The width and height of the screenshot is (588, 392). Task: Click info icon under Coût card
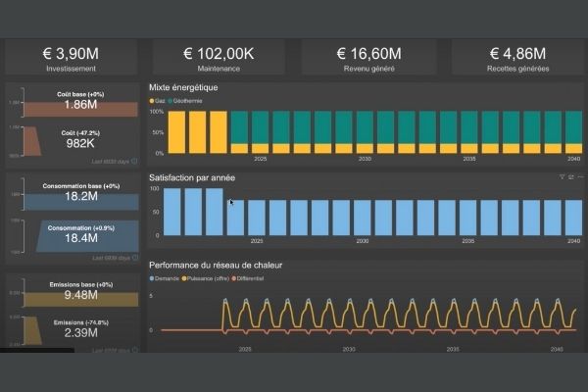pyautogui.click(x=134, y=160)
